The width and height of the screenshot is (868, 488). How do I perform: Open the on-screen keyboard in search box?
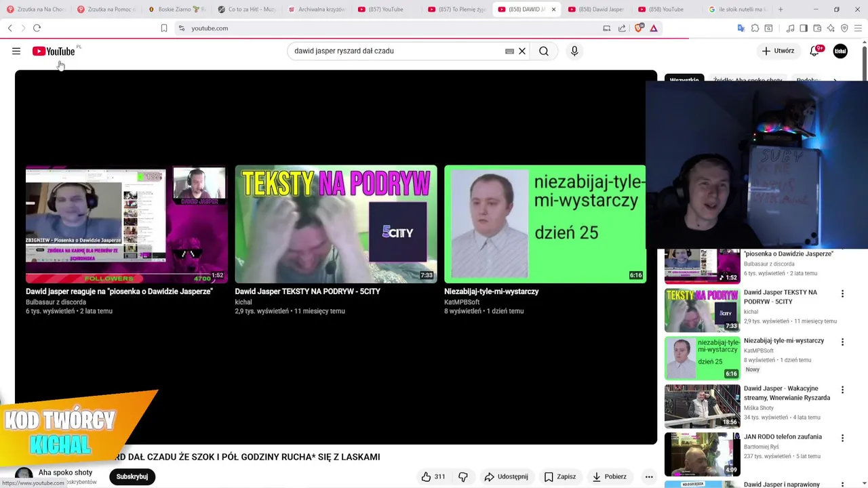coord(509,51)
